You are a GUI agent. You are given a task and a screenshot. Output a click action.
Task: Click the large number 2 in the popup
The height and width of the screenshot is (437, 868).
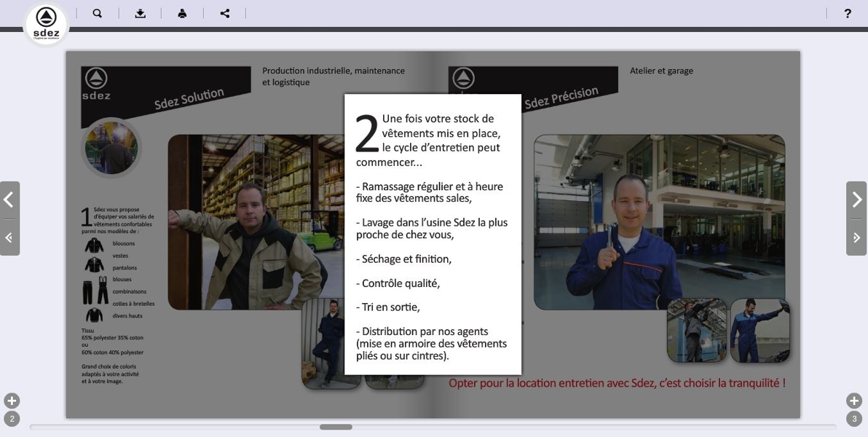click(367, 133)
